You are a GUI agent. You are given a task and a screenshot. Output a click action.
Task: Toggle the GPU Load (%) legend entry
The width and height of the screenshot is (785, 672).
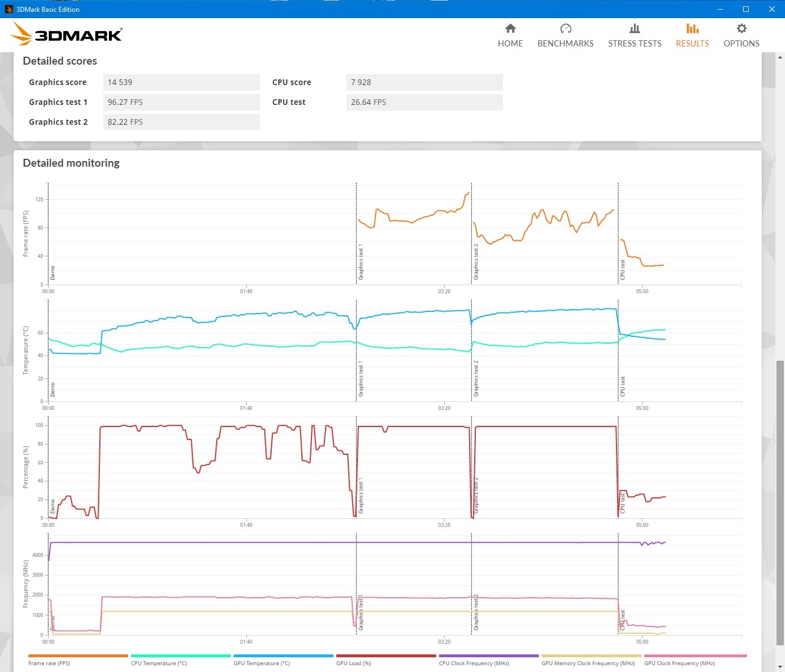point(386,660)
